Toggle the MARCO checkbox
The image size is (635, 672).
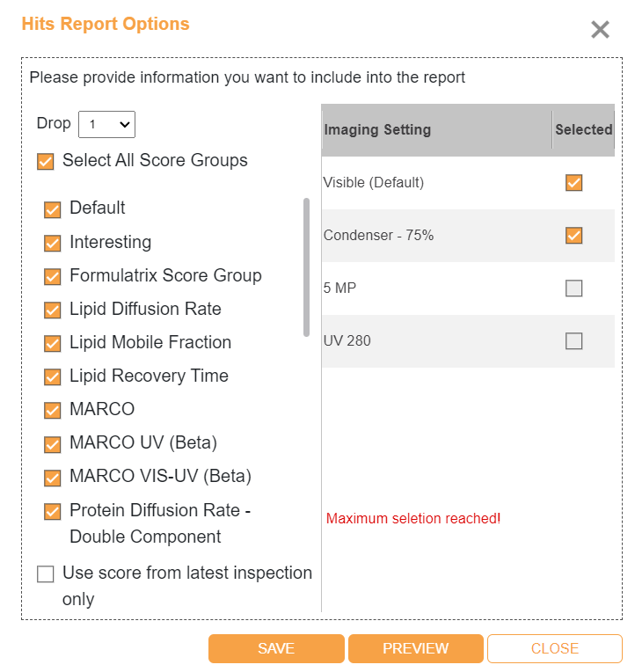pos(52,410)
